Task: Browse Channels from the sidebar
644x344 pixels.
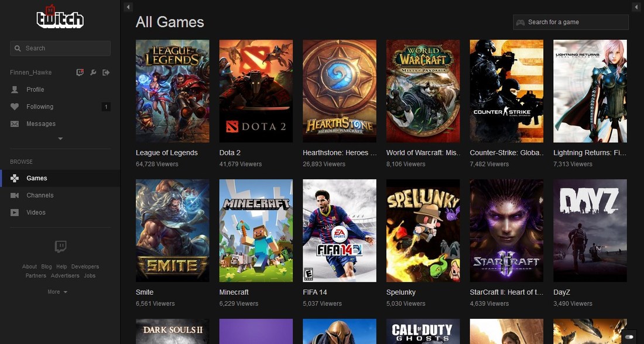Action: coord(40,195)
